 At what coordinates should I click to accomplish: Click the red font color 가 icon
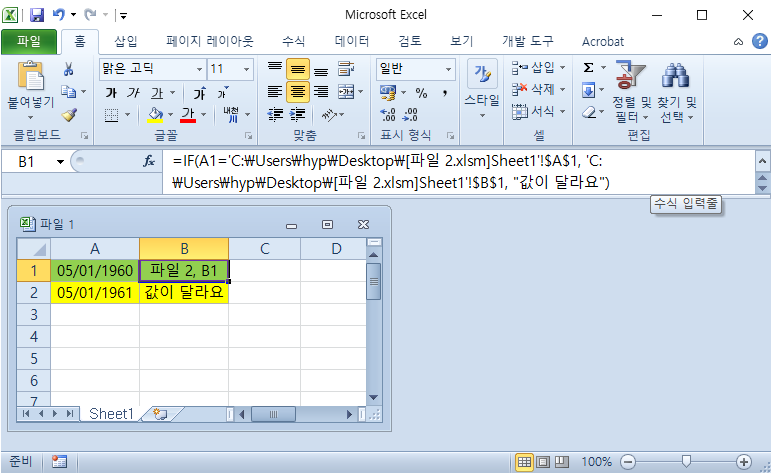point(188,115)
